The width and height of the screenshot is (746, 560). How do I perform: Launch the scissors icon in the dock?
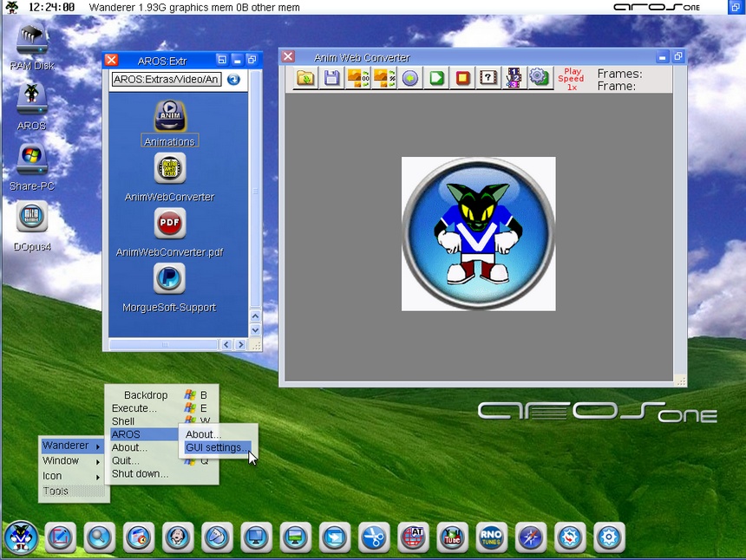point(373,537)
